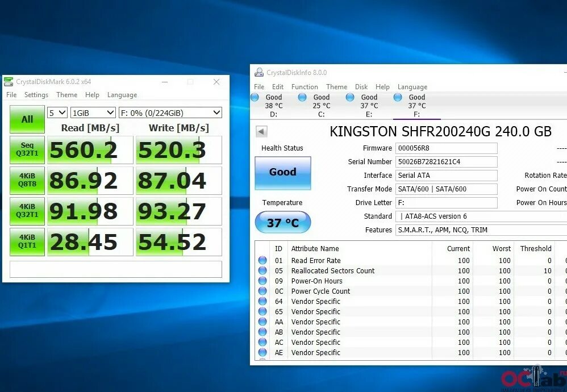Click status orb for Reallocated Sectors Count
Screen dimensions: 567x392
click(x=262, y=270)
